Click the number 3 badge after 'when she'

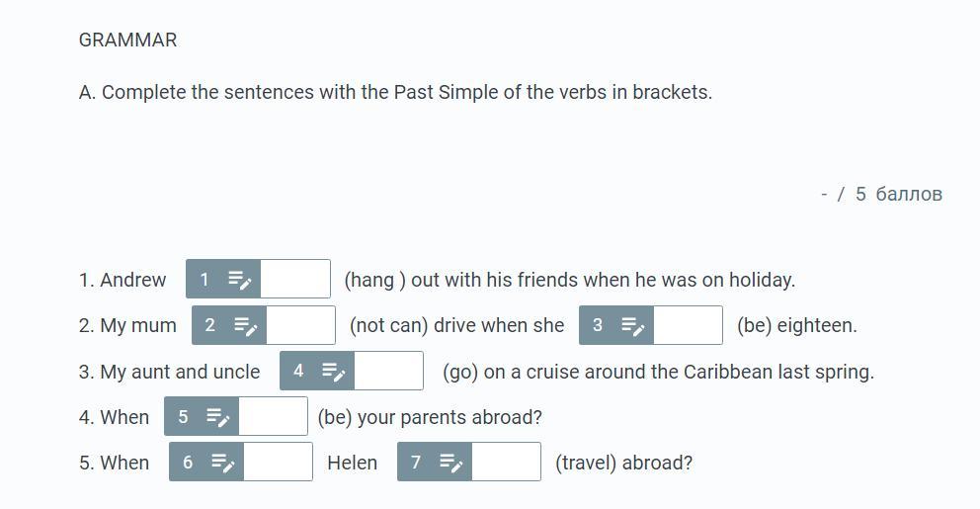coord(598,325)
